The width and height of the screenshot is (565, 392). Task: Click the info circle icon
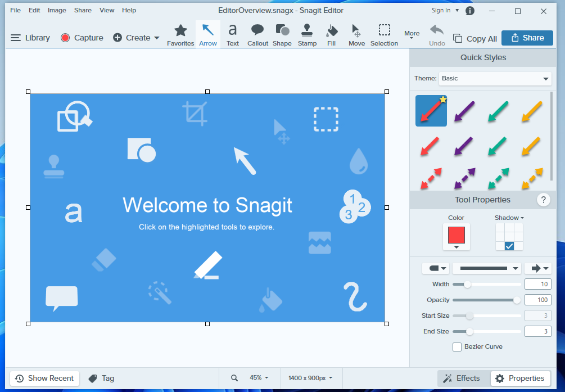(x=470, y=11)
